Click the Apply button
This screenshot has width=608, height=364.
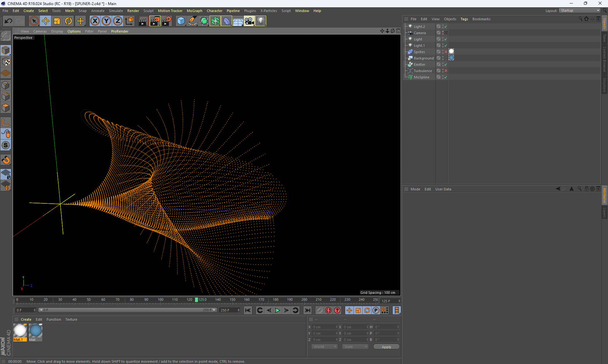click(386, 347)
